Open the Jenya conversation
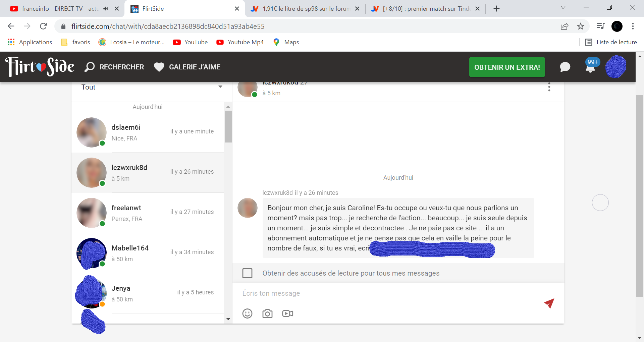This screenshot has height=342, width=644. coord(148,293)
